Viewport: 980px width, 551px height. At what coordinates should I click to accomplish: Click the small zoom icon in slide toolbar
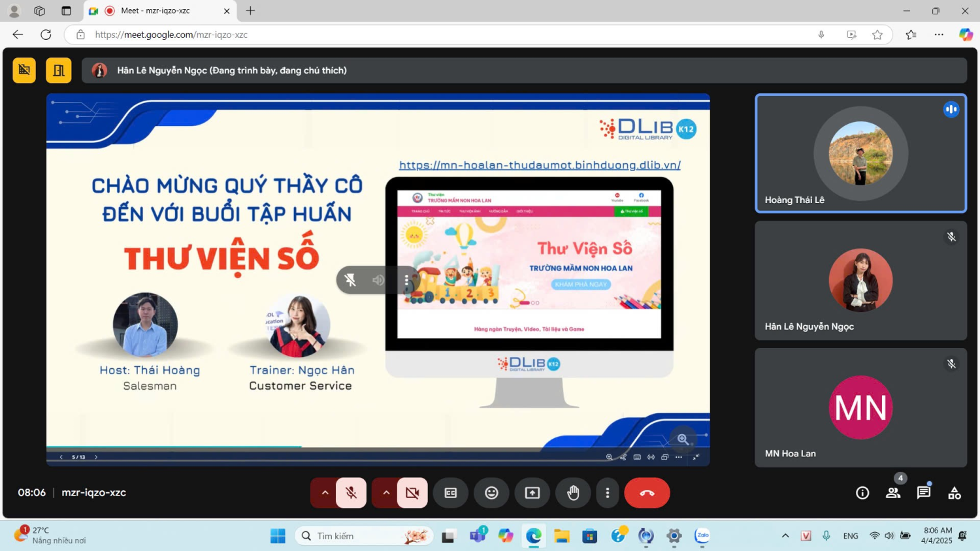pyautogui.click(x=610, y=457)
